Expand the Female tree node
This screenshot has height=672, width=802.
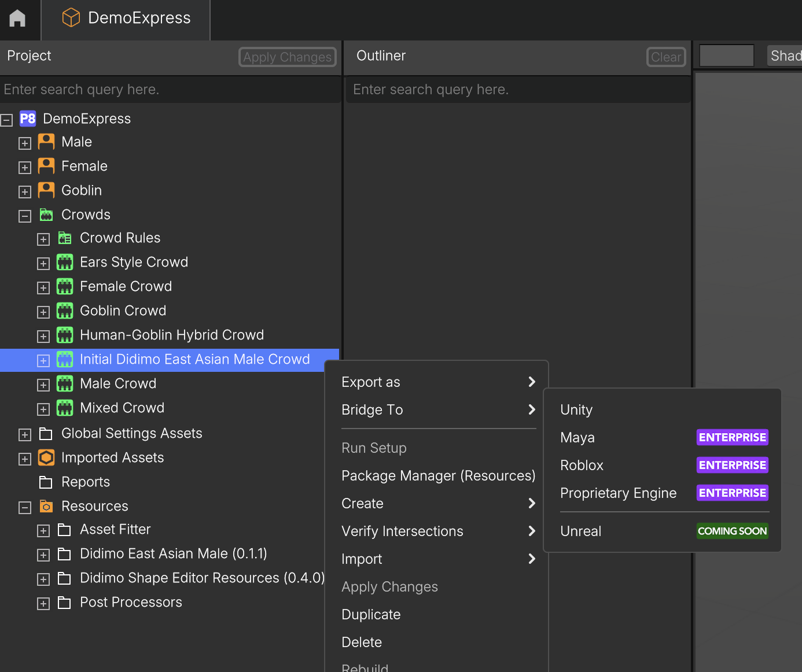click(25, 168)
